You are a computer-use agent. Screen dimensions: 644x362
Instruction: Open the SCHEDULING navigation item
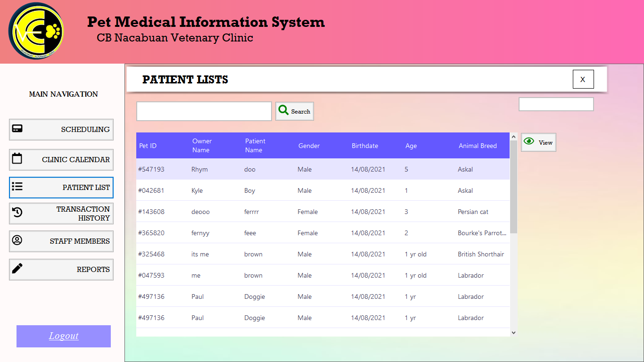pyautogui.click(x=61, y=130)
